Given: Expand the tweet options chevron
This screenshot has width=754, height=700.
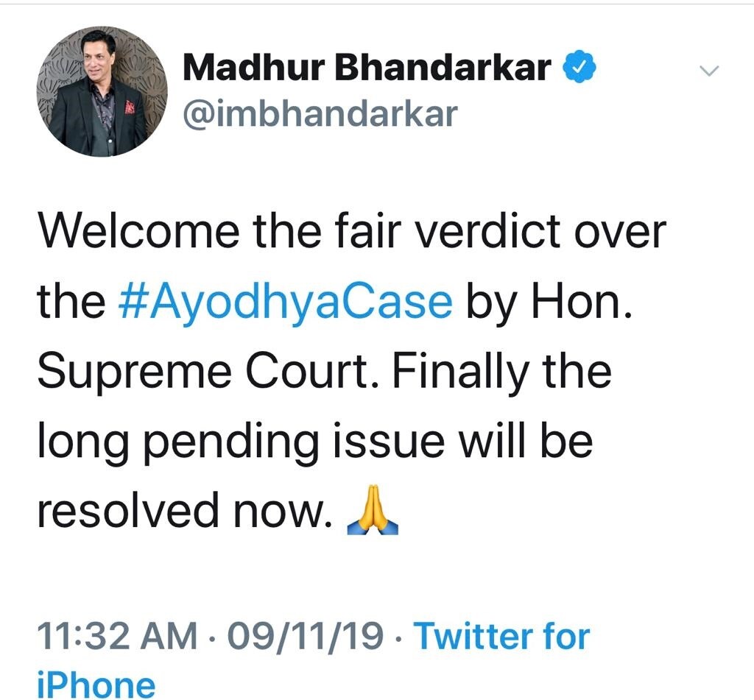Looking at the screenshot, I should (709, 71).
